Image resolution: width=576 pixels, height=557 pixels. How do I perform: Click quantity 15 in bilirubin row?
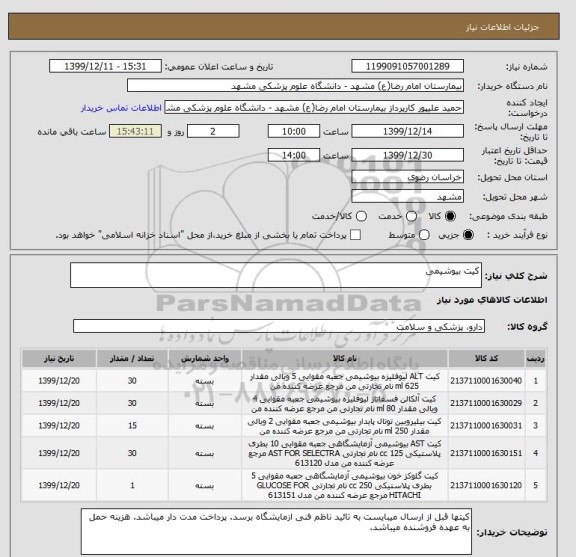[132, 426]
